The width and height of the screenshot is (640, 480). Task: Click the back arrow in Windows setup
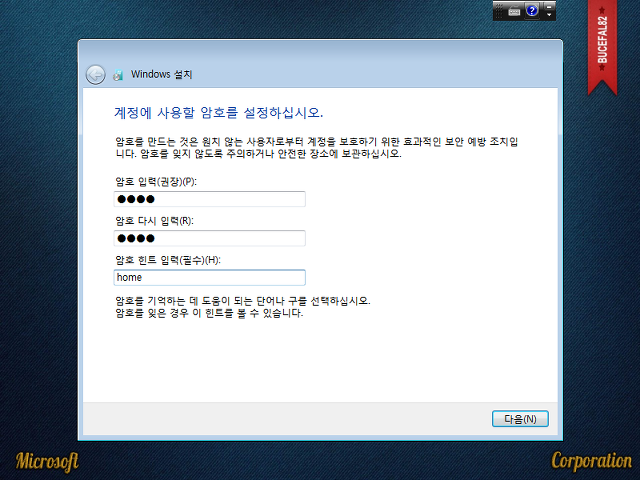pos(96,75)
